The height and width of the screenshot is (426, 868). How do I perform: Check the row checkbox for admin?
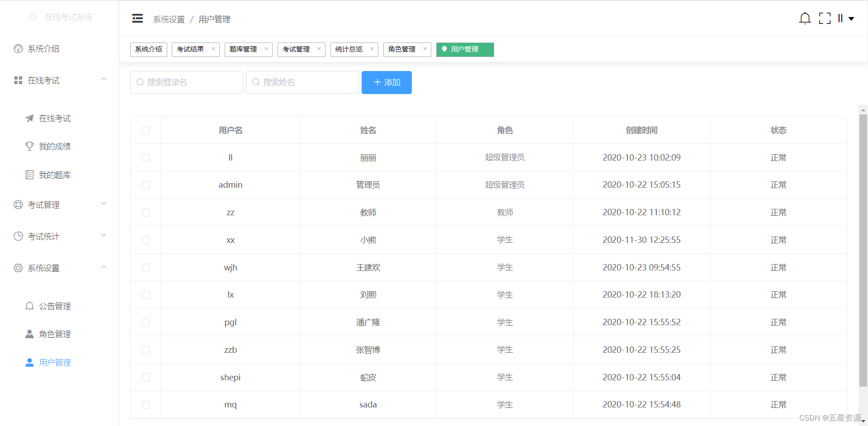click(146, 185)
